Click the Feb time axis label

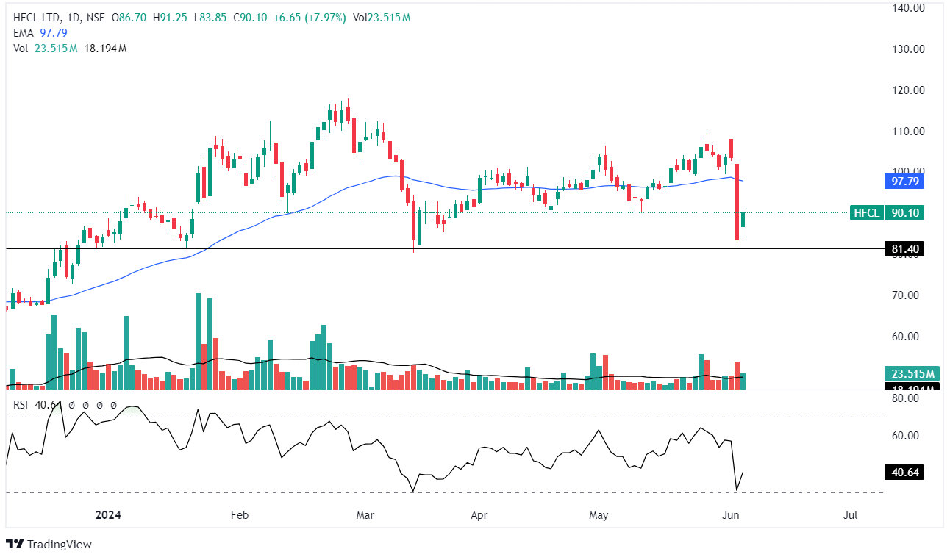[x=240, y=515]
